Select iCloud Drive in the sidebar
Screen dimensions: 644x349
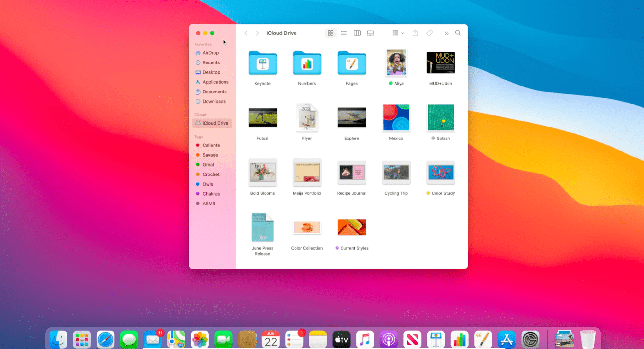(212, 123)
